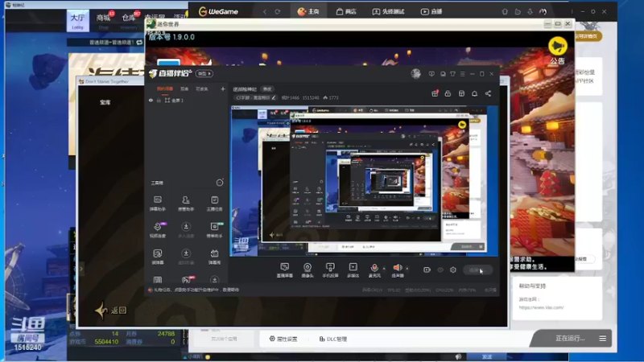Toggle the 麦克风 microphone

pyautogui.click(x=374, y=270)
